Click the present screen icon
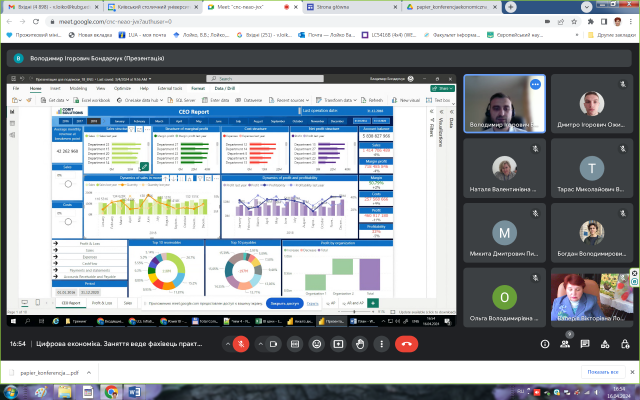Screen dimensions: 640x400 coord(339,342)
